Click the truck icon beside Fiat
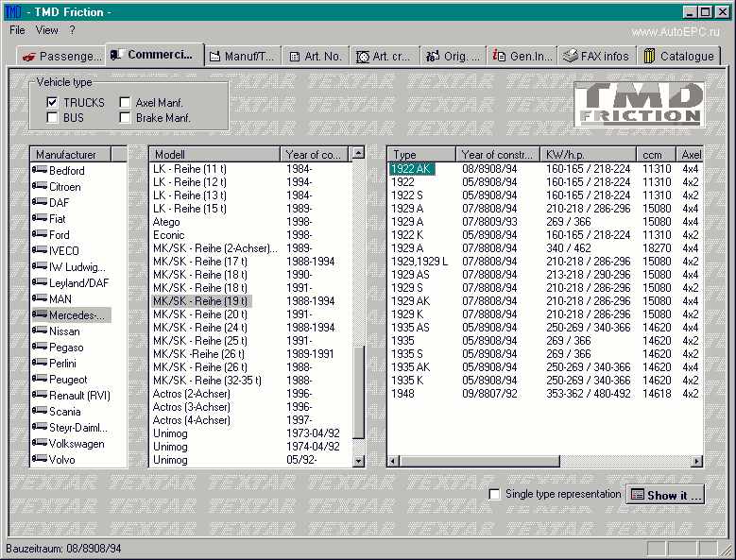This screenshot has height=560, width=736. tap(40, 217)
